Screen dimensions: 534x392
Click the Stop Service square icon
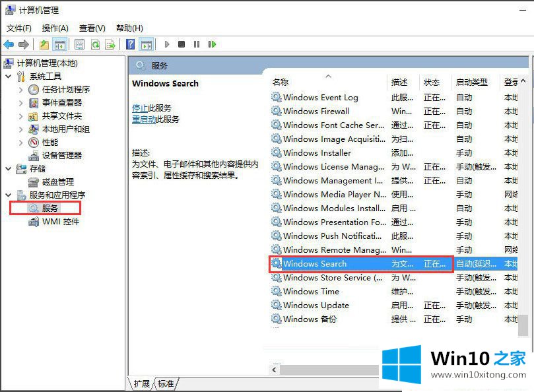click(182, 44)
